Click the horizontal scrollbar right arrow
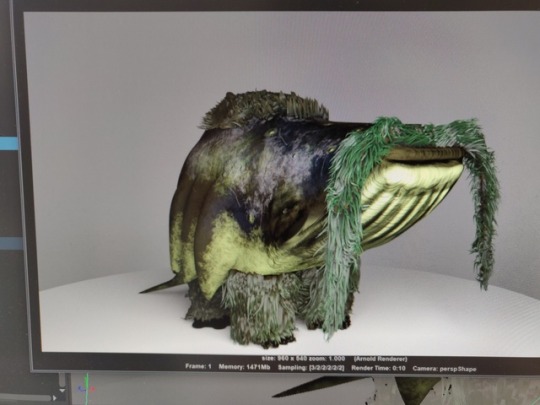Screen dimensions: 540x405 point(54,398)
